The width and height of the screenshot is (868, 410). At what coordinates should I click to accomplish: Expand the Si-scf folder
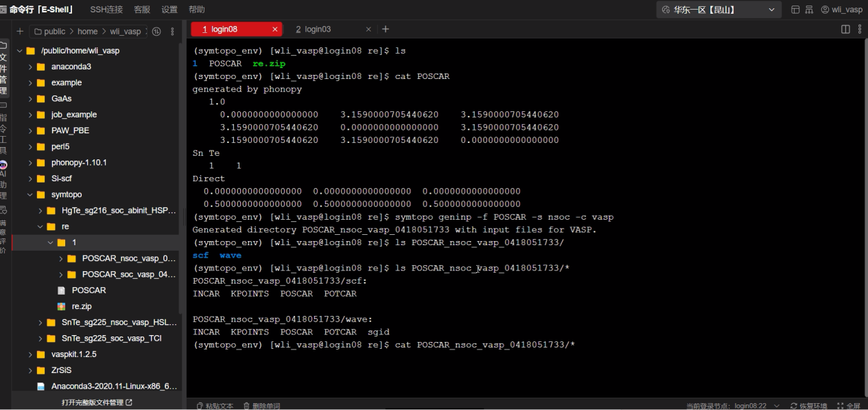[30, 179]
